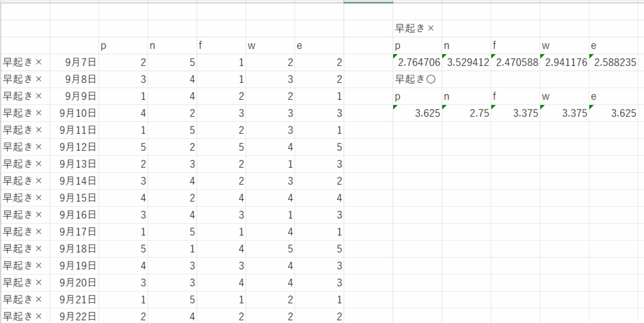Select the e value in the 9月12日 row
The height and width of the screenshot is (323, 644).
[319, 147]
